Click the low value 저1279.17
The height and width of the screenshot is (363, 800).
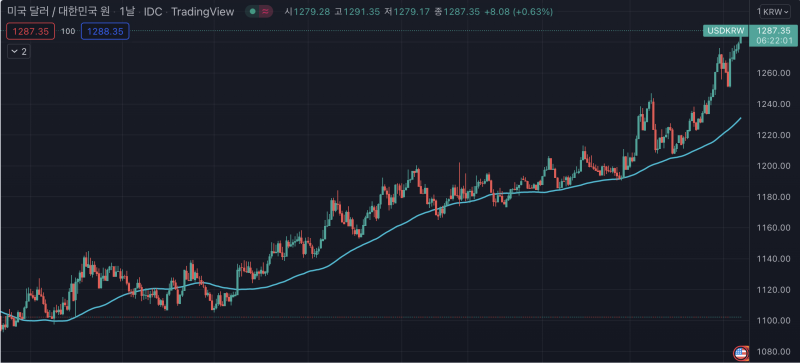point(407,11)
